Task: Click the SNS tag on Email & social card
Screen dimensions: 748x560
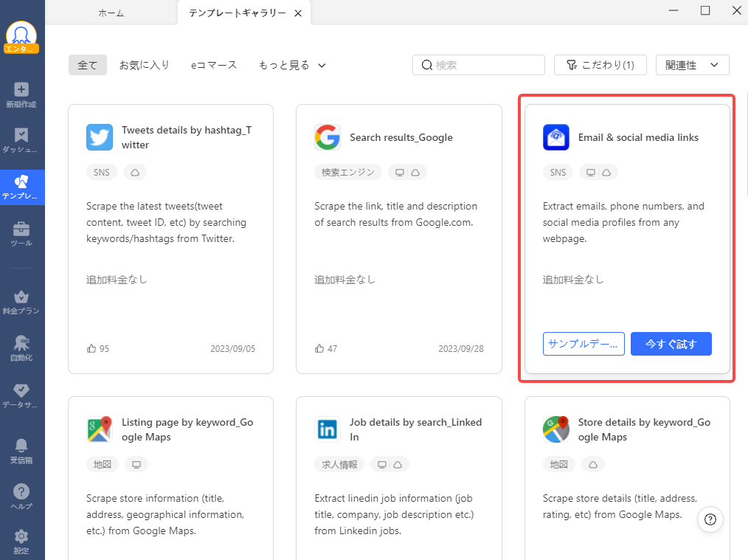Action: tap(558, 173)
